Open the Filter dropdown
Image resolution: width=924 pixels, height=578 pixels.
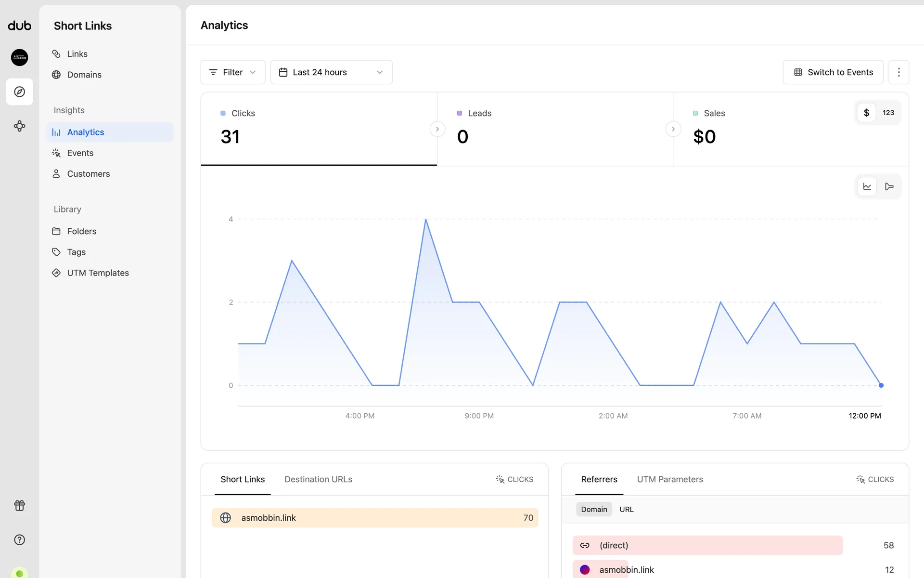pos(233,72)
